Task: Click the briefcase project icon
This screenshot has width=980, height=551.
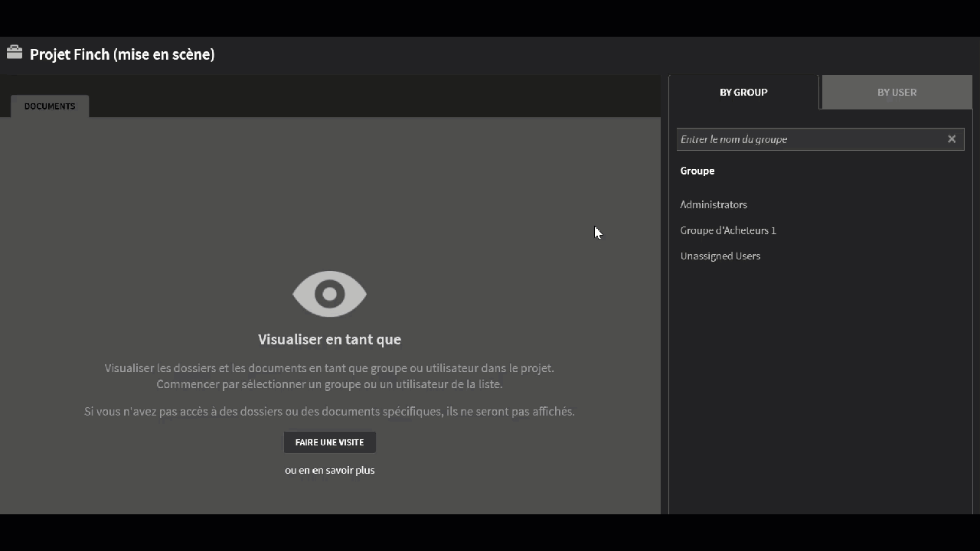Action: 15,53
